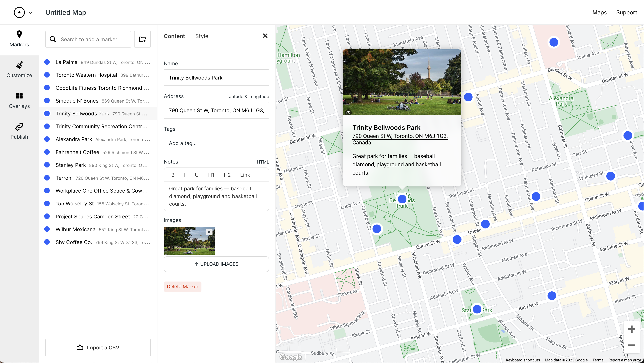
Task: Select the Wilbur Mexicana marker row
Action: (x=98, y=229)
